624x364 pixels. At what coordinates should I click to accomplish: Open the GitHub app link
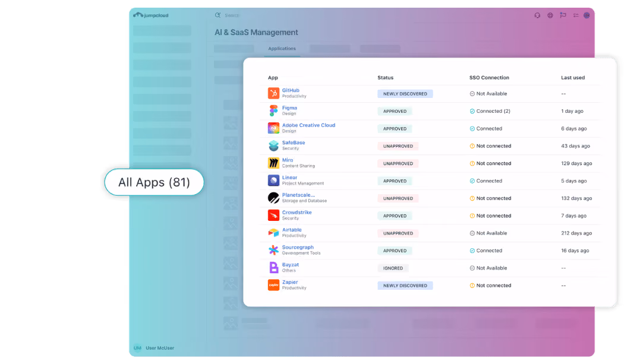point(291,90)
